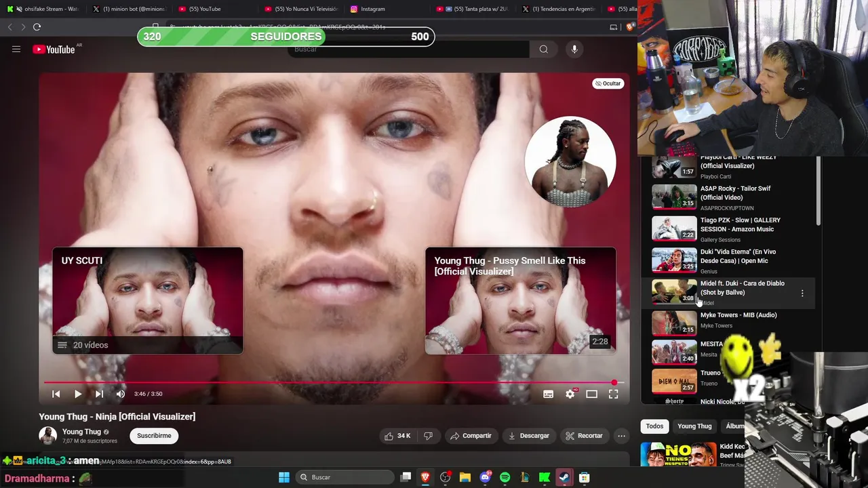
Task: Download the video with Descargar
Action: [528, 436]
